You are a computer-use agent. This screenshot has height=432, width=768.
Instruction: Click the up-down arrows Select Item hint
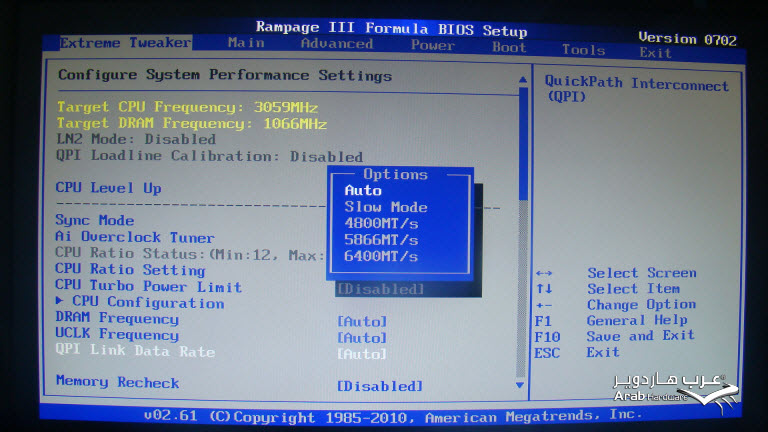pyautogui.click(x=608, y=288)
